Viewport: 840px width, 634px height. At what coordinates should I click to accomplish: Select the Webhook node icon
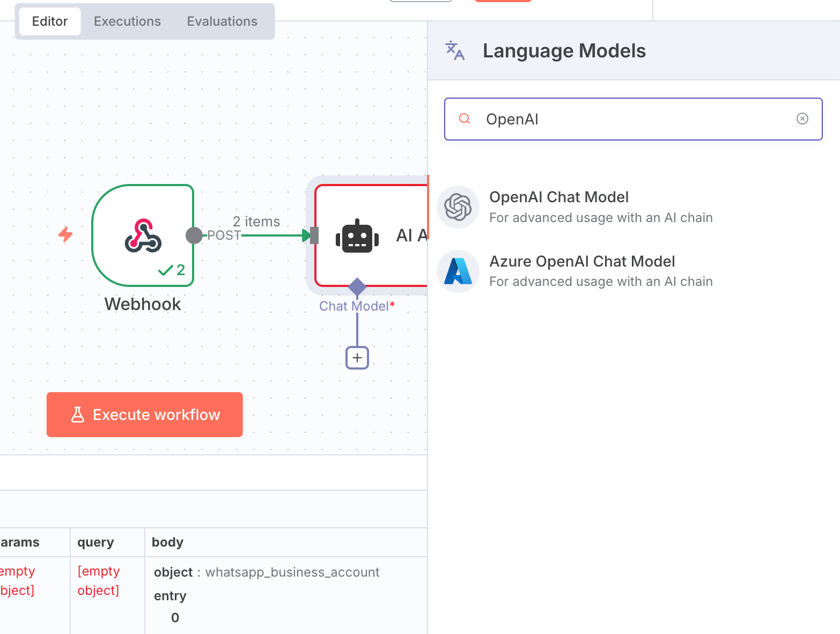pos(143,235)
